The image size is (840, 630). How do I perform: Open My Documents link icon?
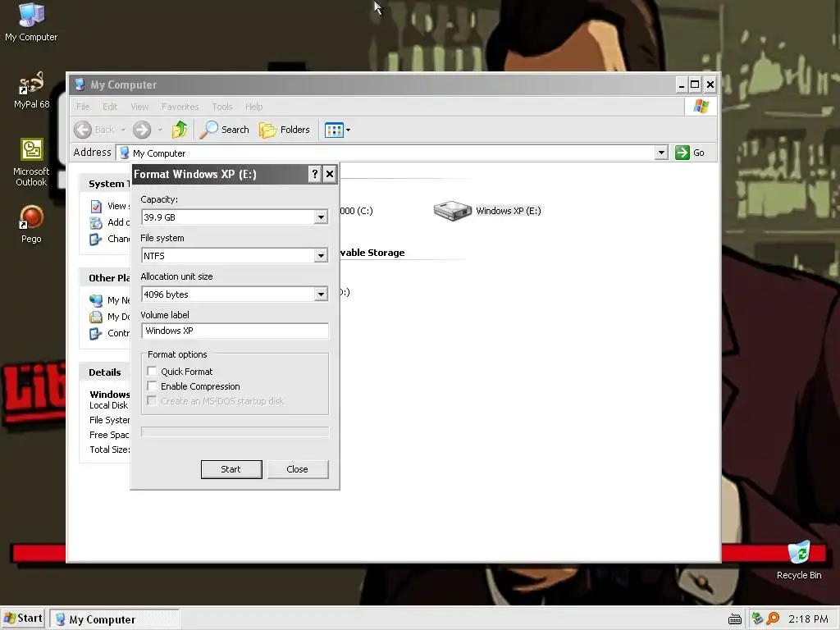pos(96,317)
